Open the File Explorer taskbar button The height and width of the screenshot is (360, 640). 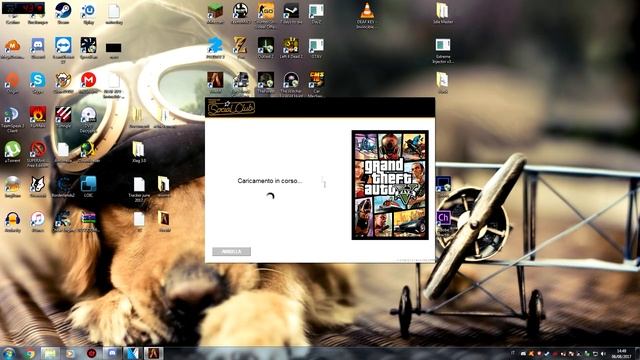50,353
